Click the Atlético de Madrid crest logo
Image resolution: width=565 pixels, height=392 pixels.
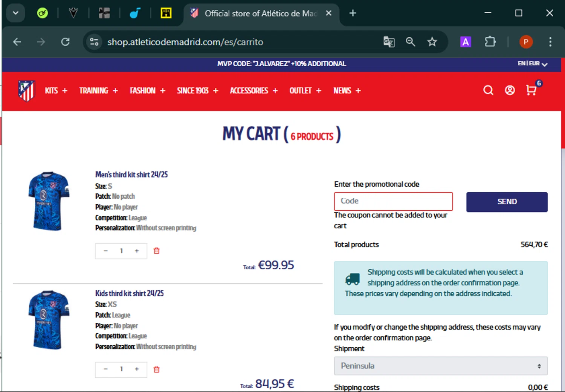26,91
